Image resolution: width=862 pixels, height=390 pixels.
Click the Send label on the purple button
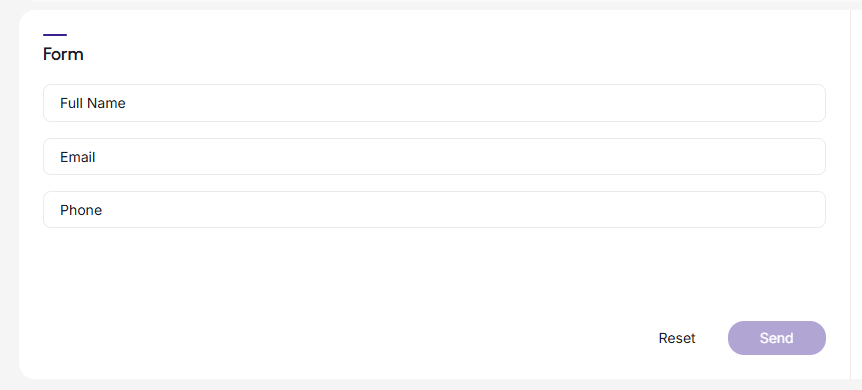pos(776,338)
